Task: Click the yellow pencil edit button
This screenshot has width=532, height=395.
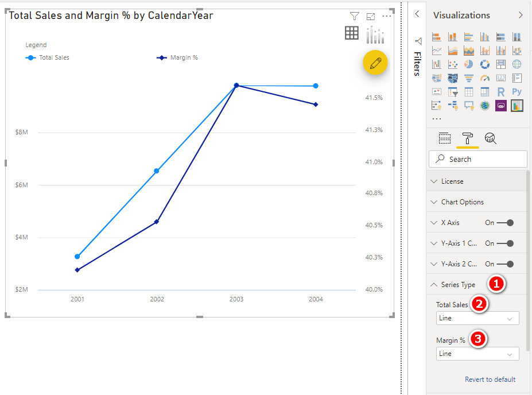Action: [375, 63]
